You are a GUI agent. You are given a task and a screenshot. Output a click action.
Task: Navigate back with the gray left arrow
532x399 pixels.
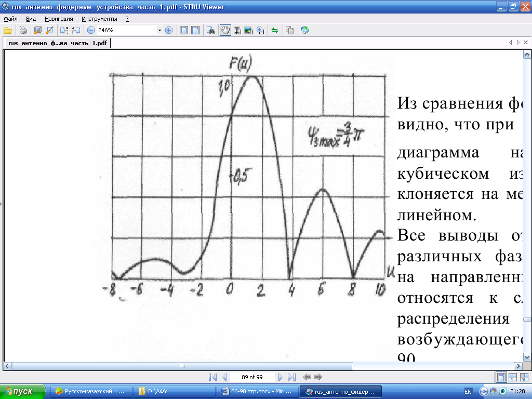[x=307, y=377]
